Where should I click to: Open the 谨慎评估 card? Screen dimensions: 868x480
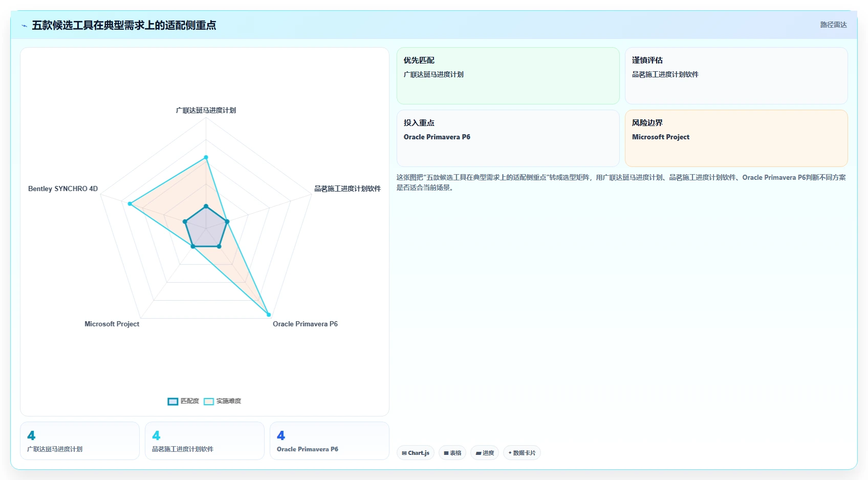(736, 76)
